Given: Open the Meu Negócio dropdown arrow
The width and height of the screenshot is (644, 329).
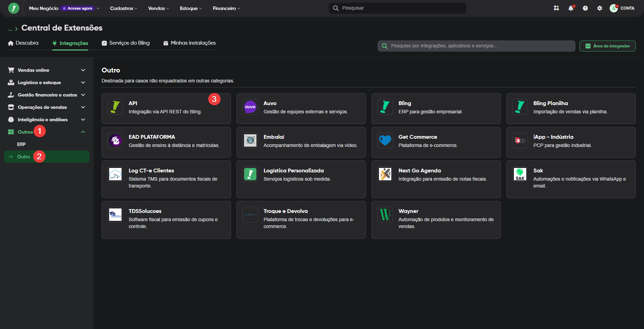Looking at the screenshot, I should [98, 8].
